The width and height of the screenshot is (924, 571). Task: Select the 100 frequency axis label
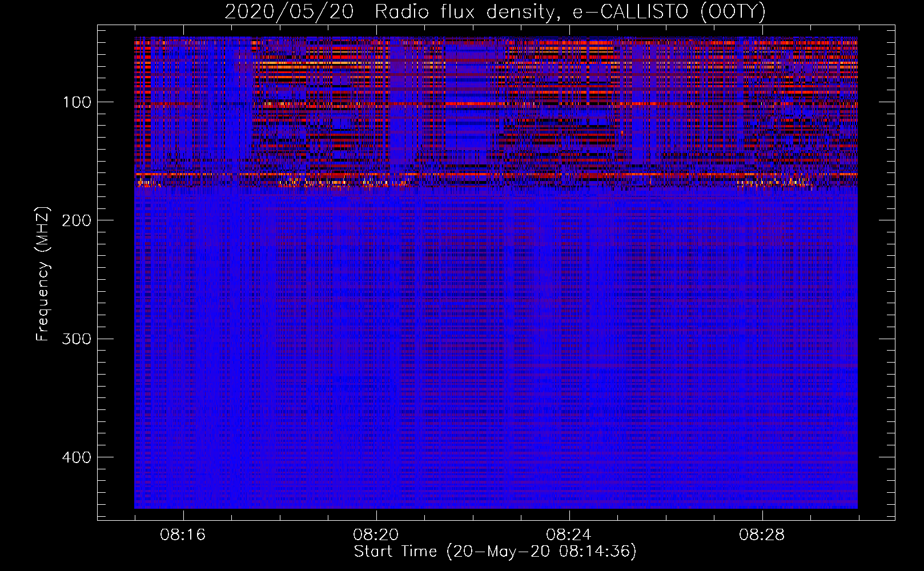(x=77, y=103)
